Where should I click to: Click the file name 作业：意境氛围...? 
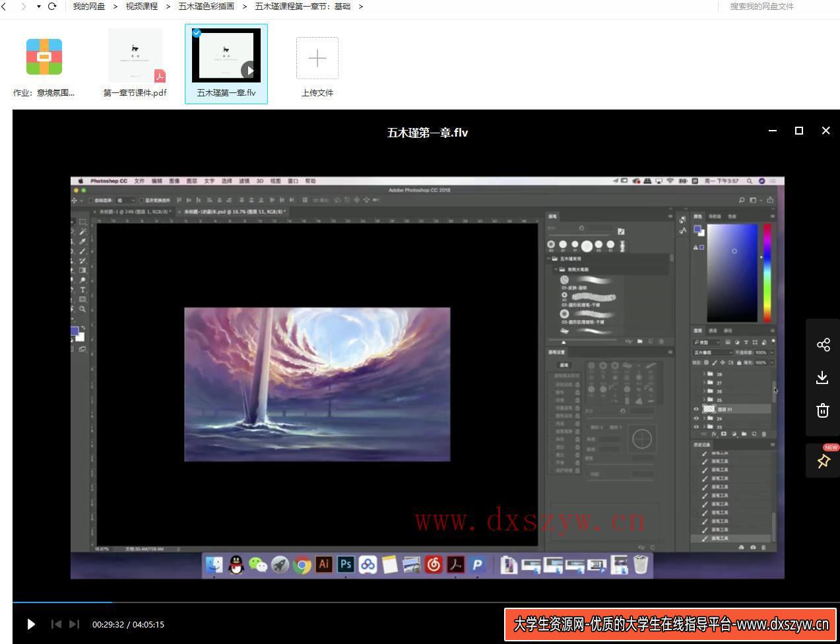[44, 93]
